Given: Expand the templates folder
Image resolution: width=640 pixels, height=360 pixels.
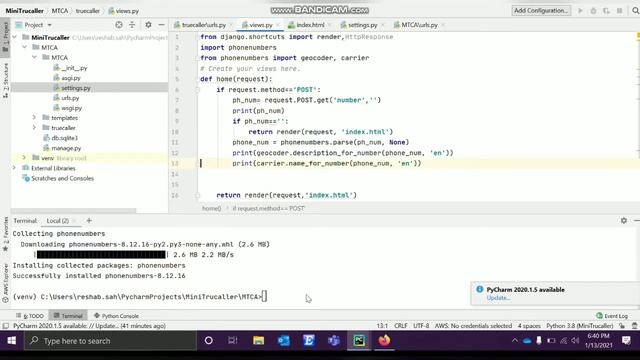Looking at the screenshot, I should click(34, 118).
